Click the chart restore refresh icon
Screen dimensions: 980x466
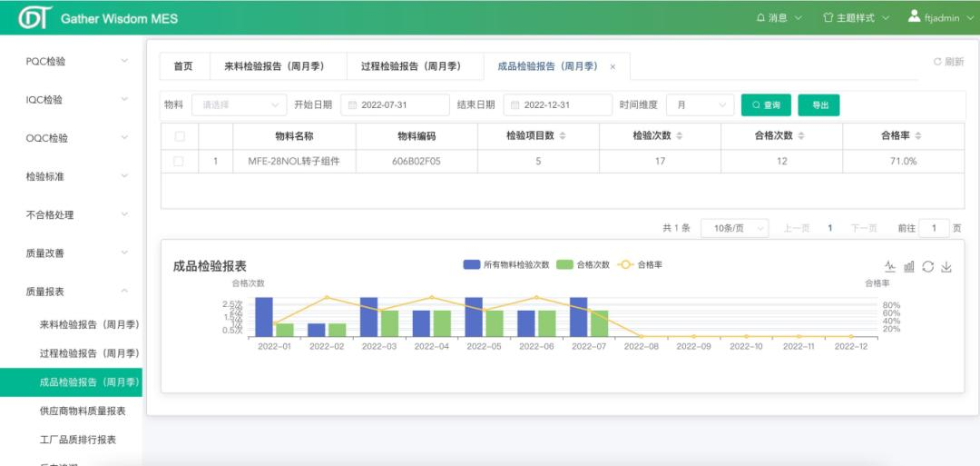click(927, 266)
